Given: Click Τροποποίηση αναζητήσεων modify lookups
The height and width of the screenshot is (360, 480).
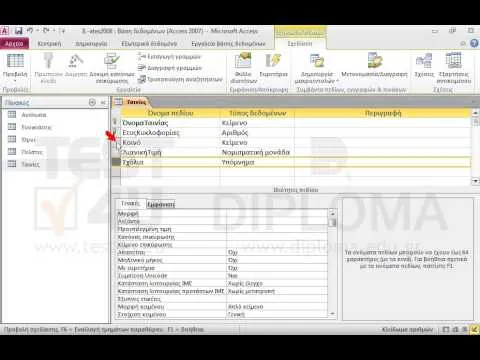Looking at the screenshot, I should pos(180,79).
